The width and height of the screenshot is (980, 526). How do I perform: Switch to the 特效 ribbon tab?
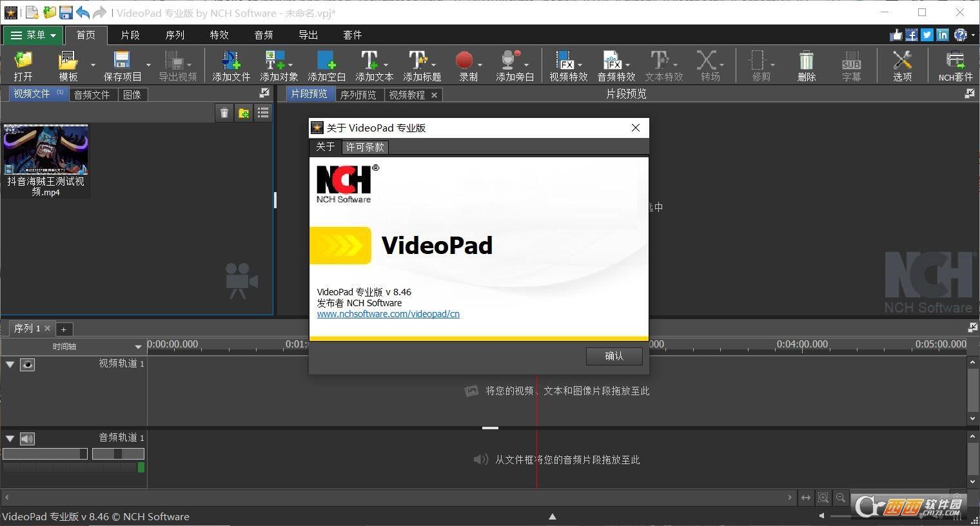(219, 35)
